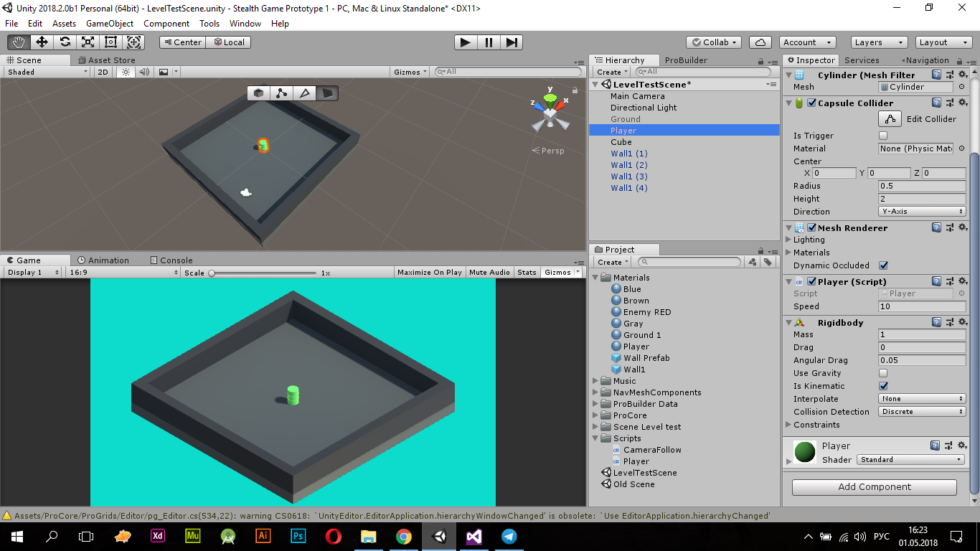
Task: Open the GameObject menu
Action: click(110, 24)
